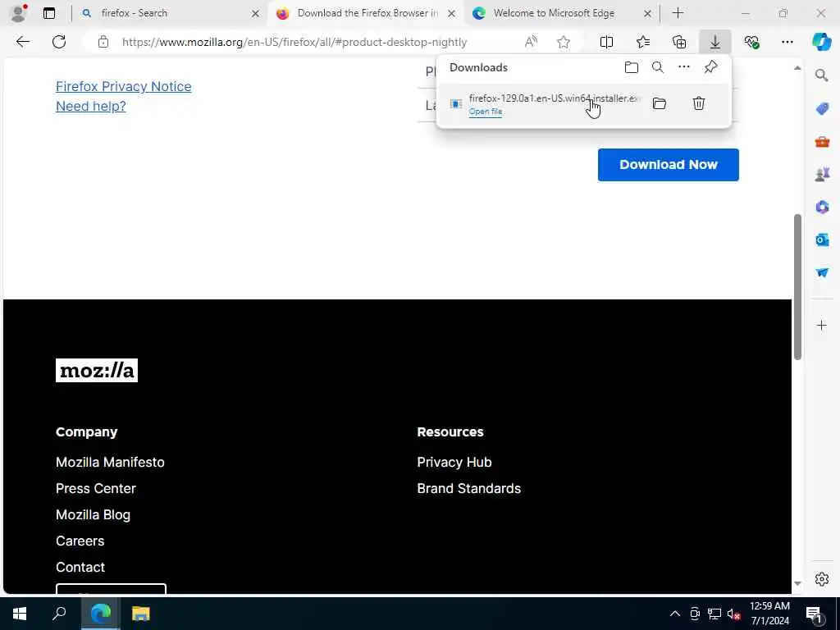The image size is (840, 630).
Task: Click the Download Now button
Action: coord(668,164)
